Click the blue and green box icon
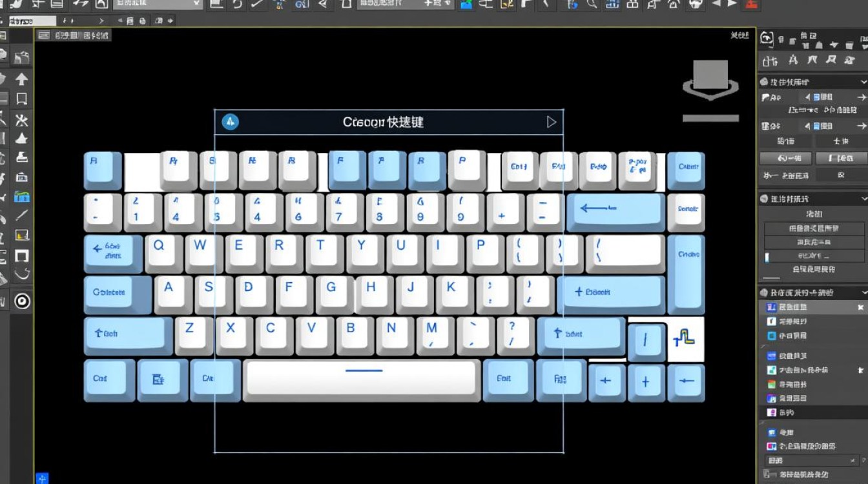This screenshot has width=868, height=484. click(21, 196)
